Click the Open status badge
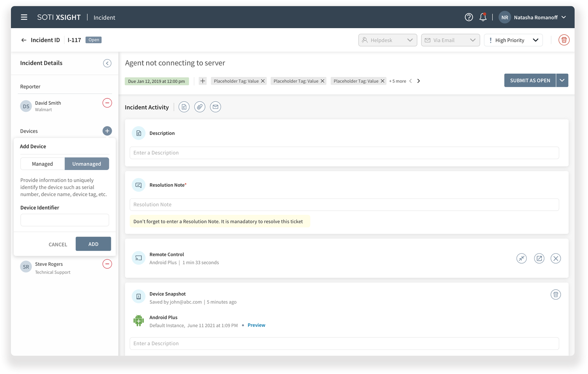The width and height of the screenshot is (588, 374). tap(93, 40)
